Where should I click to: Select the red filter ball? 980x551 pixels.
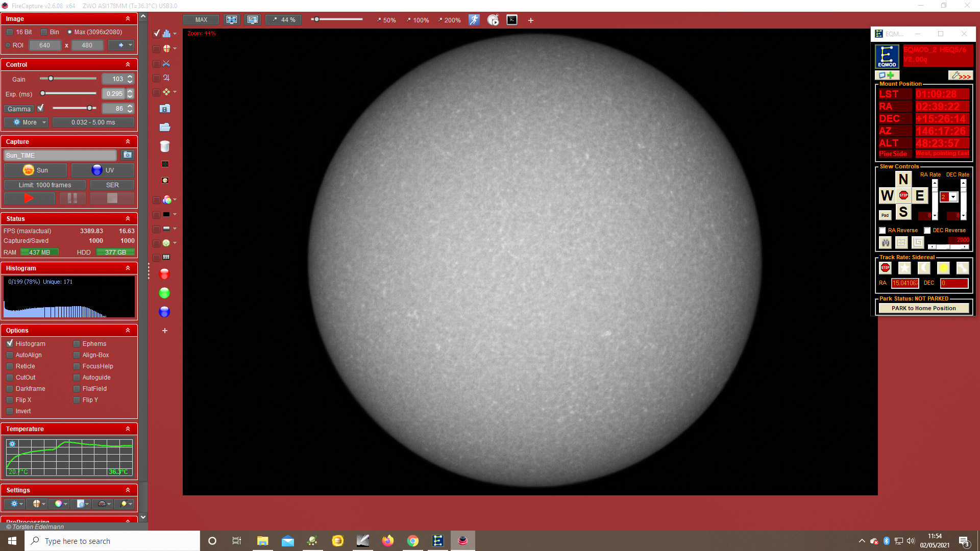coord(164,274)
